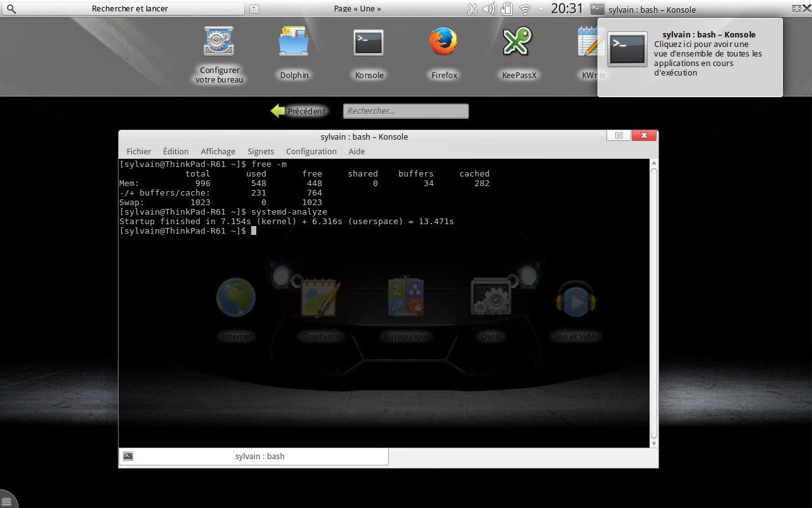Expand hidden system tray icons arrow
Image resolution: width=812 pixels, height=508 pixels.
541,9
